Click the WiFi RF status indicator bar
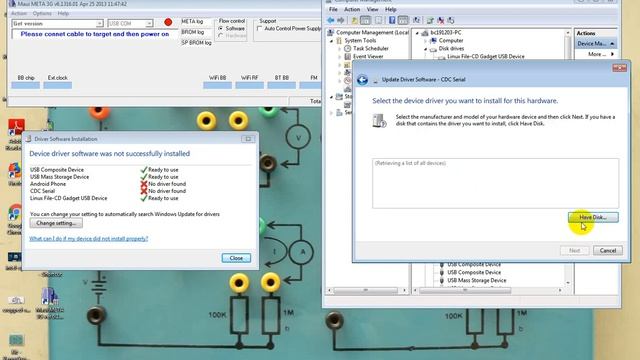Image resolution: width=640 pixels, height=360 pixels. [x=249, y=85]
